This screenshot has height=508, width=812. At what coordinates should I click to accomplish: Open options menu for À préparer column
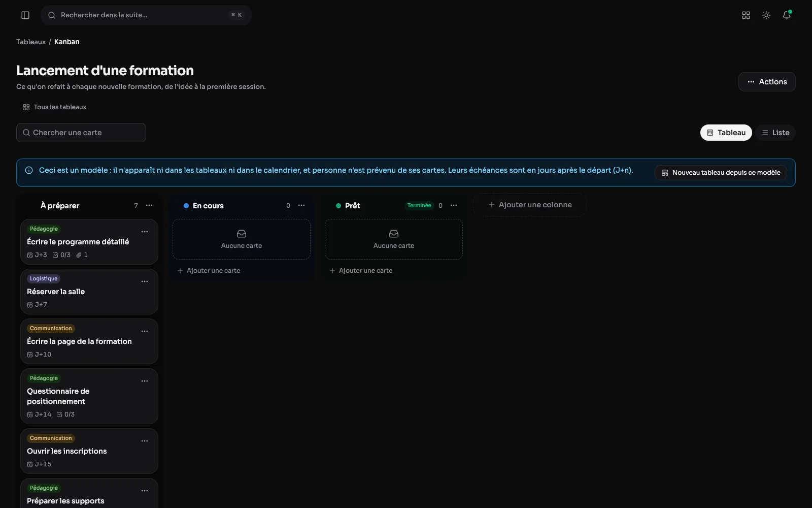coord(149,205)
